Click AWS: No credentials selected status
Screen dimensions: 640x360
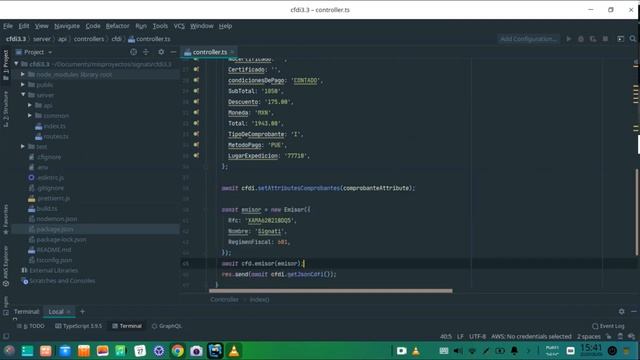[x=531, y=336]
